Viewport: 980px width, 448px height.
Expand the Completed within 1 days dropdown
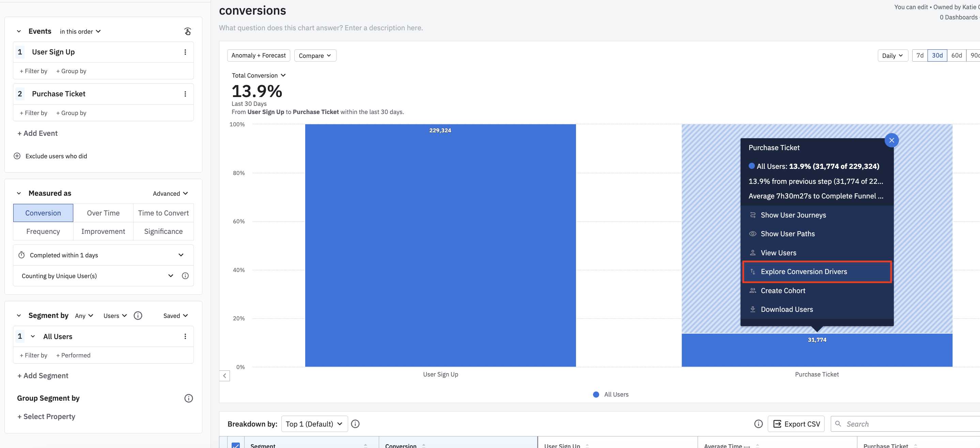click(181, 255)
